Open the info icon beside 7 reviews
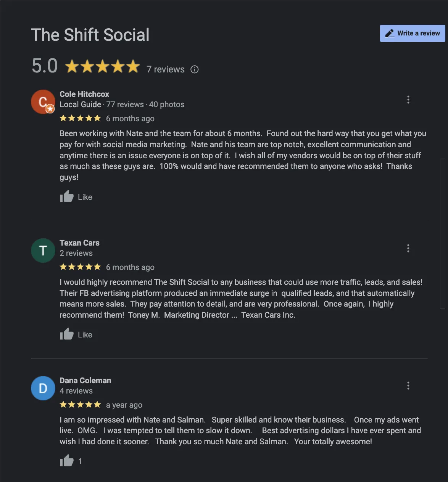This screenshot has height=482, width=448. [x=195, y=69]
